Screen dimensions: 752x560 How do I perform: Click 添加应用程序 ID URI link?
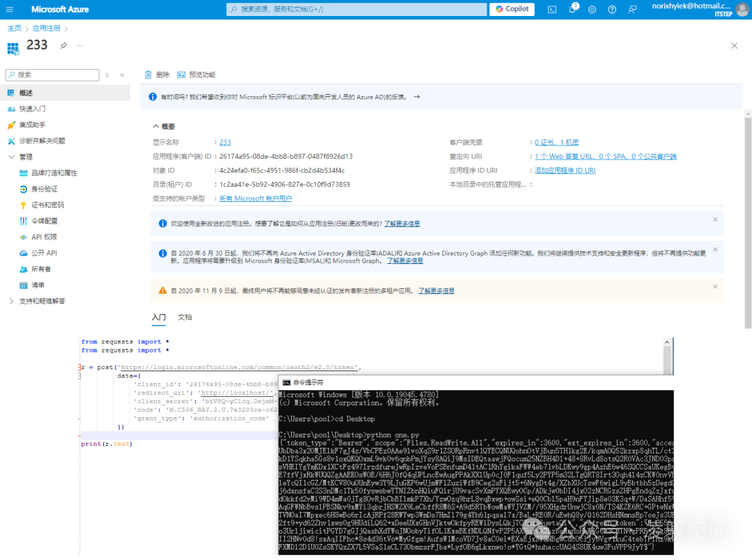[565, 171]
